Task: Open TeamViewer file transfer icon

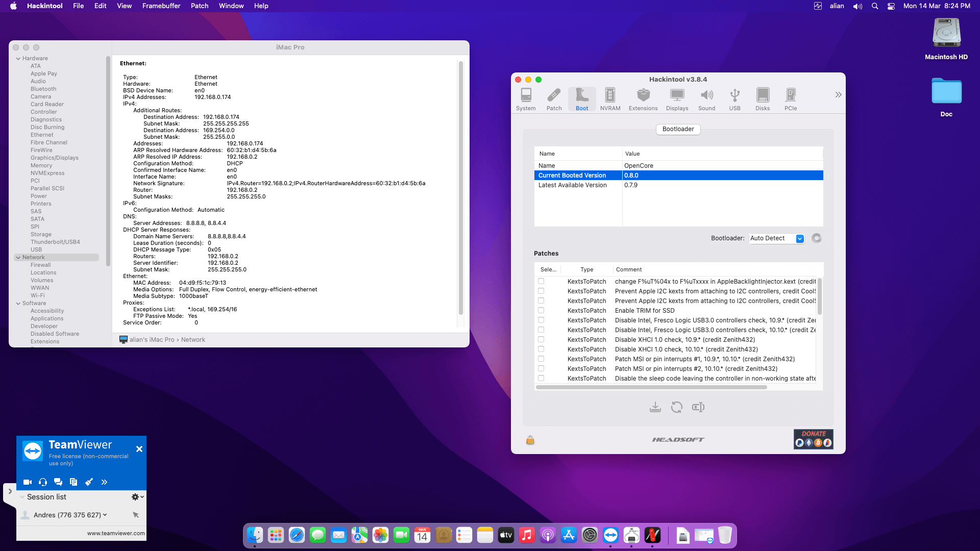Action: point(73,482)
